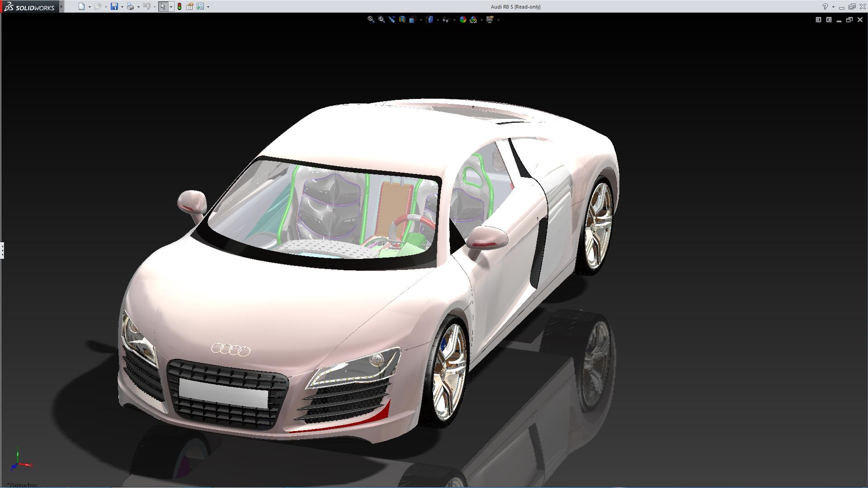The width and height of the screenshot is (868, 488).
Task: Open the Hide/Show Items glasses dropdown
Action: tap(448, 20)
